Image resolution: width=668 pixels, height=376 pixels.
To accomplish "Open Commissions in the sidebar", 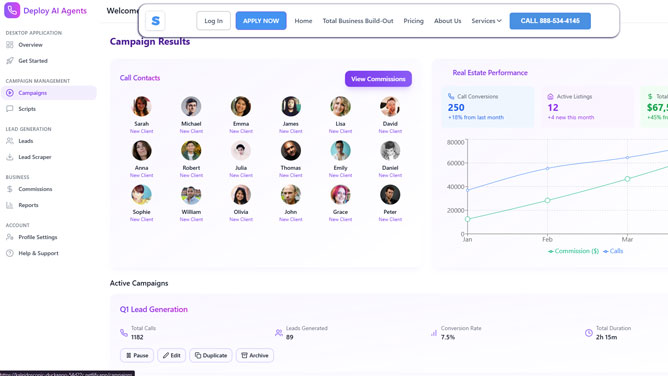I will 49,189.
